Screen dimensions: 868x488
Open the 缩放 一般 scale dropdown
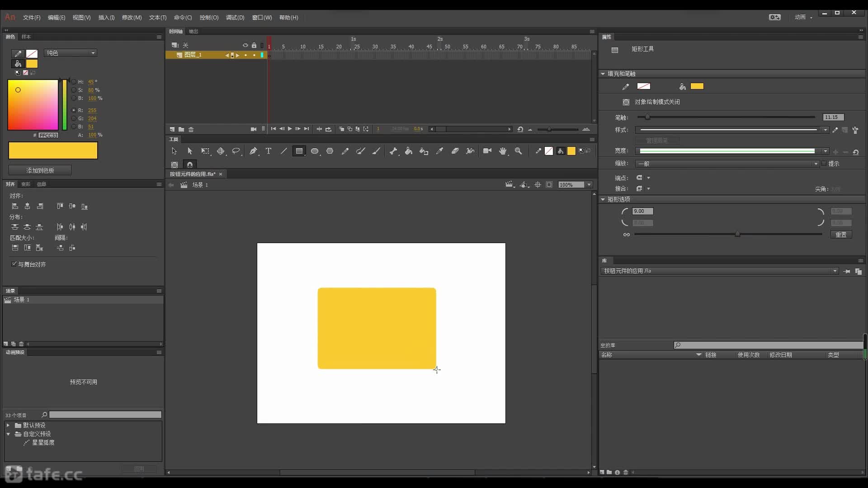pos(727,164)
